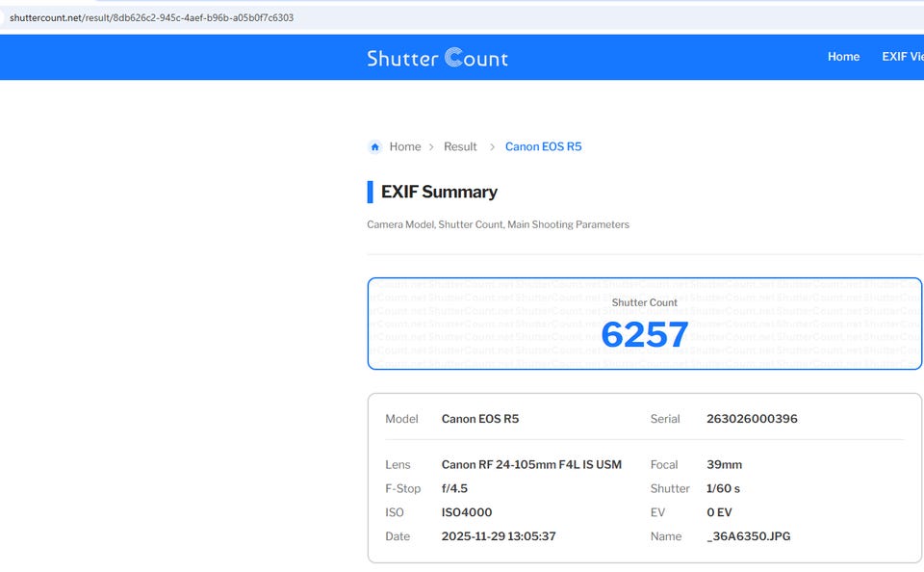
Task: Click the EXIF Summary heading
Action: point(439,192)
